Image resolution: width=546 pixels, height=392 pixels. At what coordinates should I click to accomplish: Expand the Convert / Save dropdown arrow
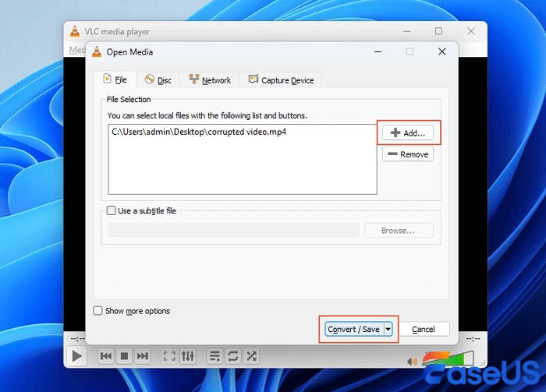pos(388,329)
